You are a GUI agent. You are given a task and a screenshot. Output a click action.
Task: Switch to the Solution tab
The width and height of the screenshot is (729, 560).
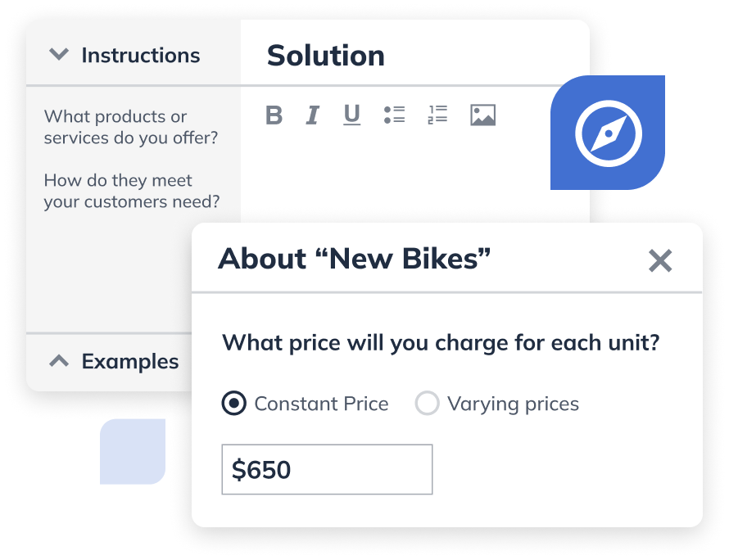325,55
